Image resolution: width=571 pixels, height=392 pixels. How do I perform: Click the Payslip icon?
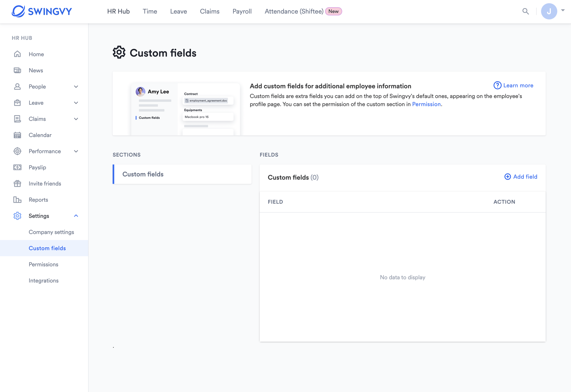(x=17, y=167)
